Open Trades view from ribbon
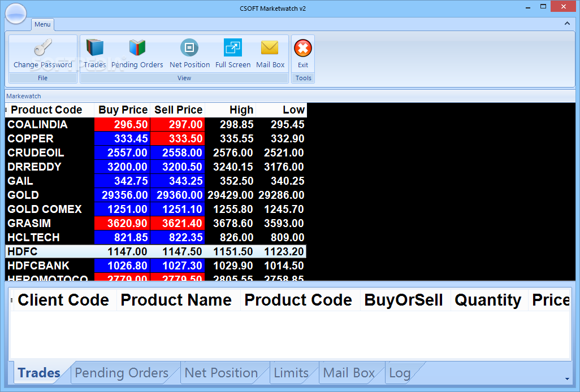This screenshot has height=392, width=580. pyautogui.click(x=95, y=54)
